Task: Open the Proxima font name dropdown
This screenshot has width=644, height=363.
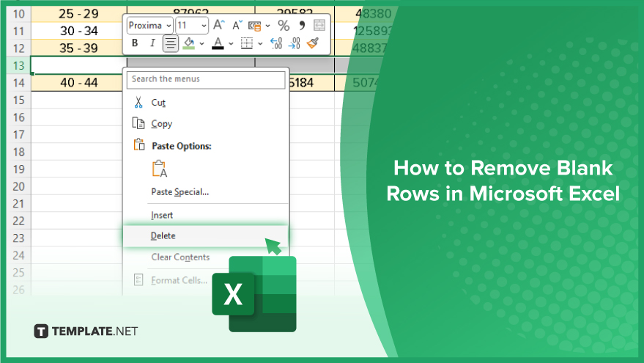Action: [x=149, y=26]
